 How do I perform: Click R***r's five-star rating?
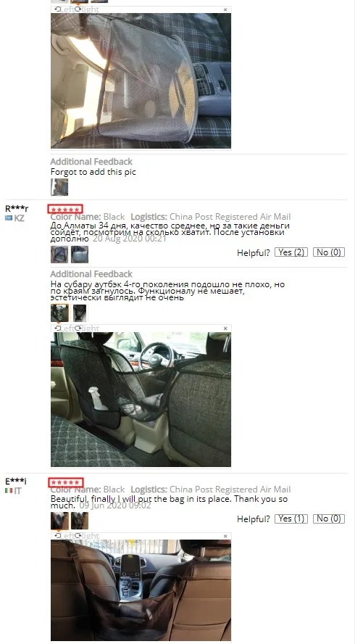(65, 209)
